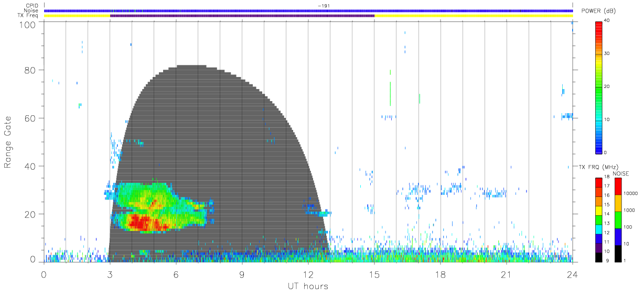Select the 'Noise' row label at top left
The height and width of the screenshot is (297, 644).
(x=31, y=10)
